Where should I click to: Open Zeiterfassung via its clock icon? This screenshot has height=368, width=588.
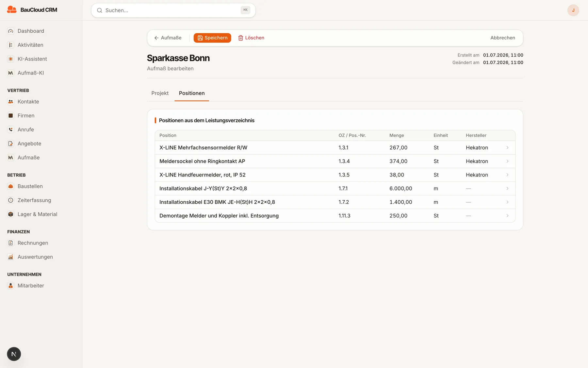pos(11,200)
